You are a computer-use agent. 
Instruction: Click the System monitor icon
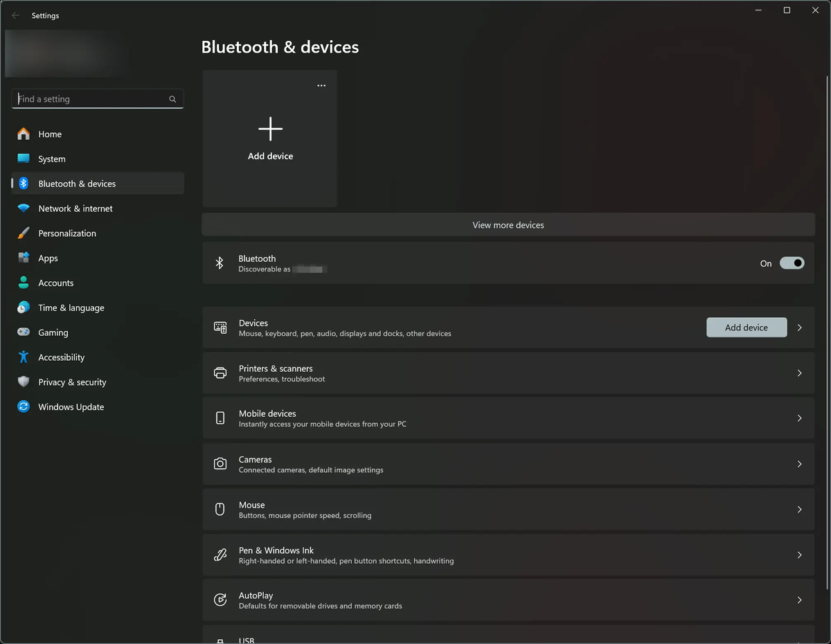(x=24, y=159)
